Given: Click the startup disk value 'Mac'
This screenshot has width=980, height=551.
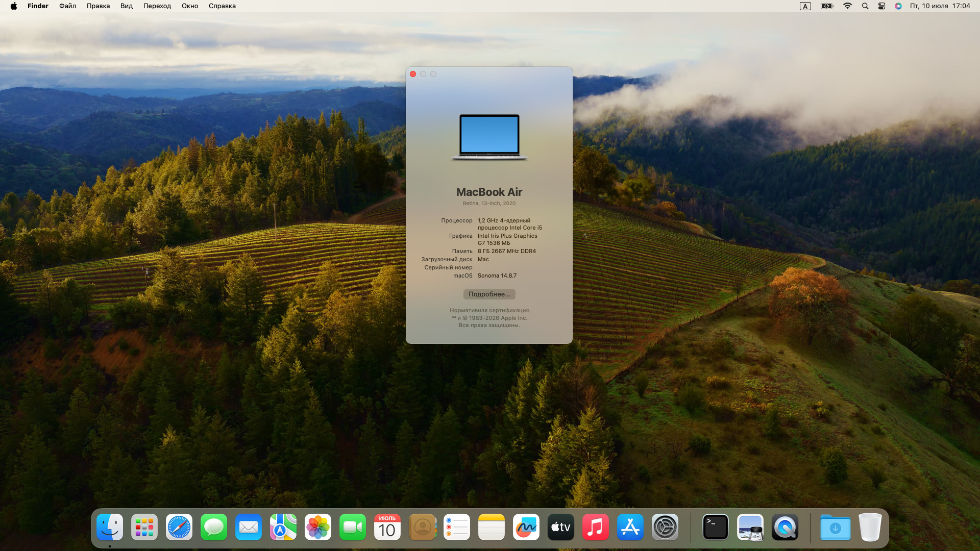Looking at the screenshot, I should [x=483, y=259].
